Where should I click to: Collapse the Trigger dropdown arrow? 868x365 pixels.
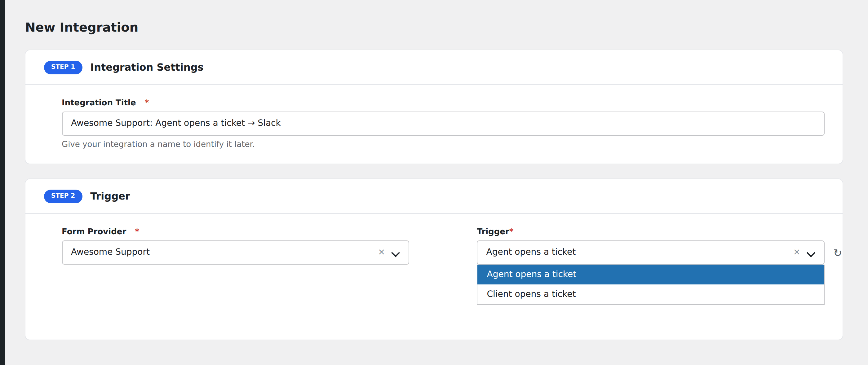[x=811, y=254]
